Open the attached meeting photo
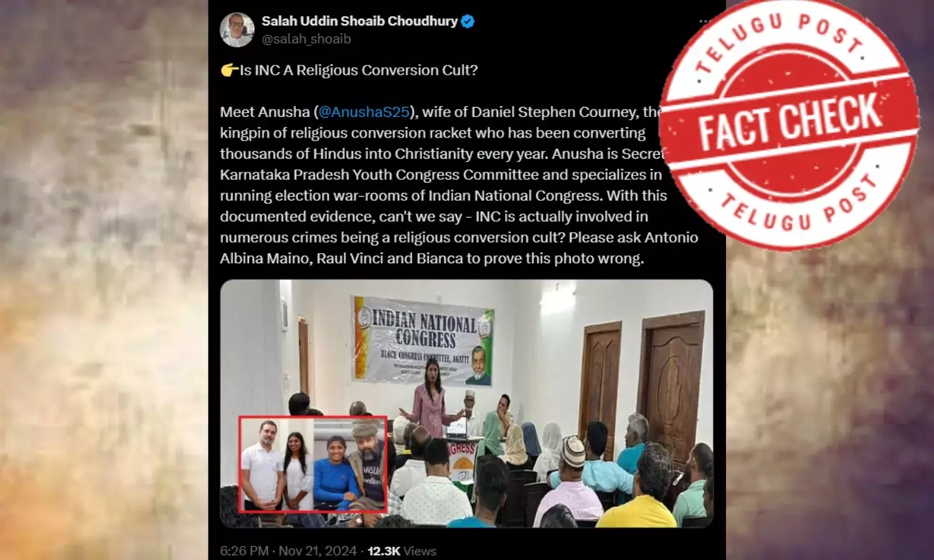934x560 pixels. (466, 403)
